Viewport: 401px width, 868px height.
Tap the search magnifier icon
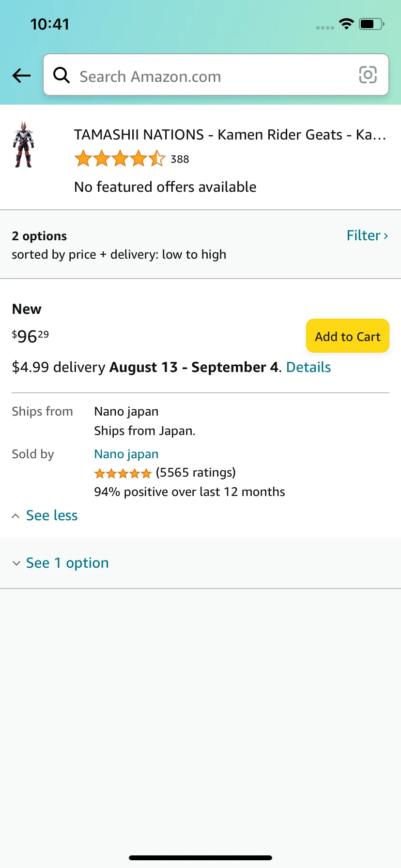pyautogui.click(x=62, y=75)
